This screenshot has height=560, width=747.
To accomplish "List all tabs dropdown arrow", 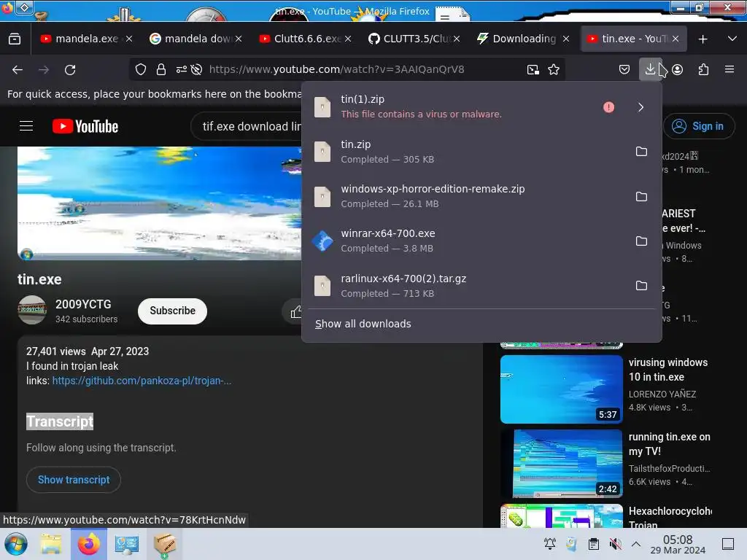I will (x=732, y=39).
